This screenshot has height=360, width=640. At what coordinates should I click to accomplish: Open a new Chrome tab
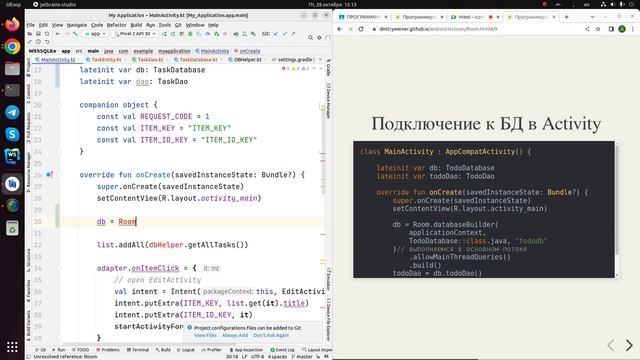tap(567, 17)
